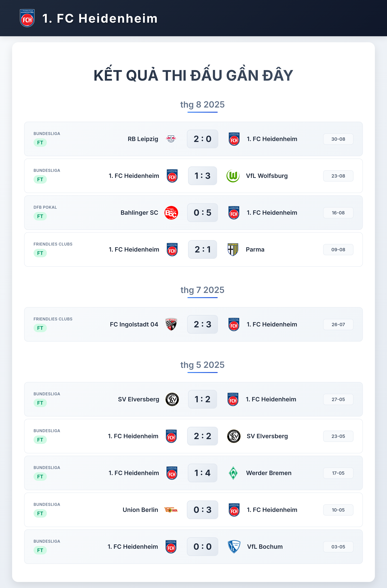Click the 1. FC Heidenheim page title
Viewport: 387px width, 588px height.
[100, 19]
